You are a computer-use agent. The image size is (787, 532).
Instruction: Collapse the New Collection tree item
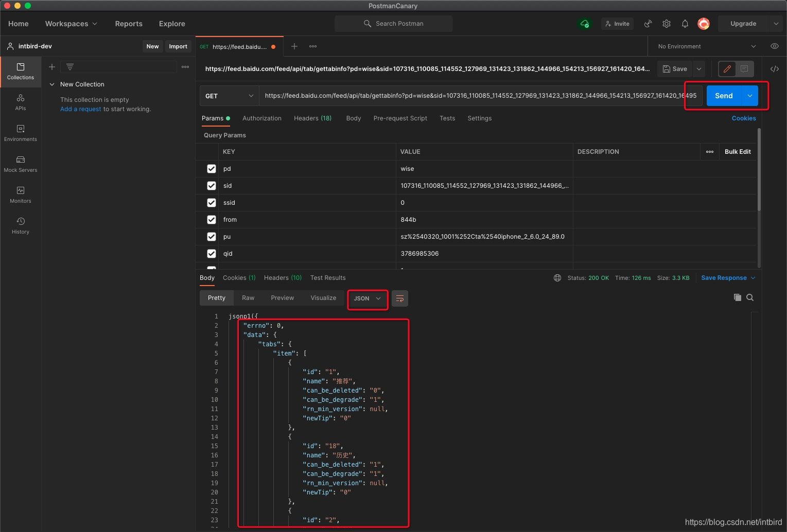[x=52, y=84]
